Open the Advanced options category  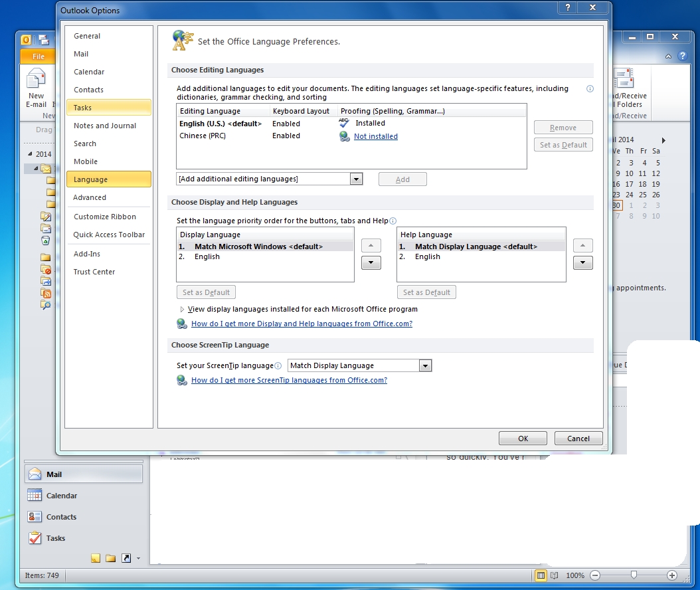pos(90,197)
